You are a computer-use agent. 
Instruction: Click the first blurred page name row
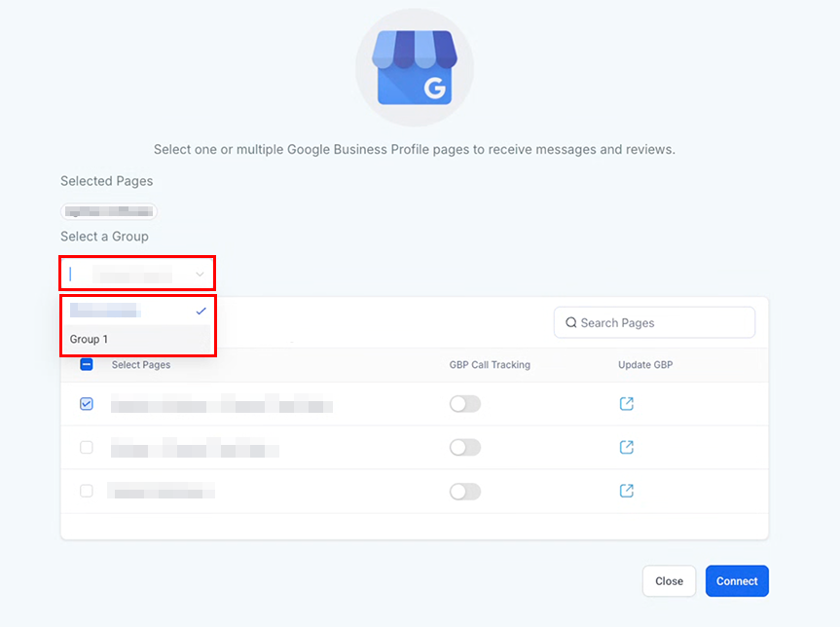(x=222, y=403)
